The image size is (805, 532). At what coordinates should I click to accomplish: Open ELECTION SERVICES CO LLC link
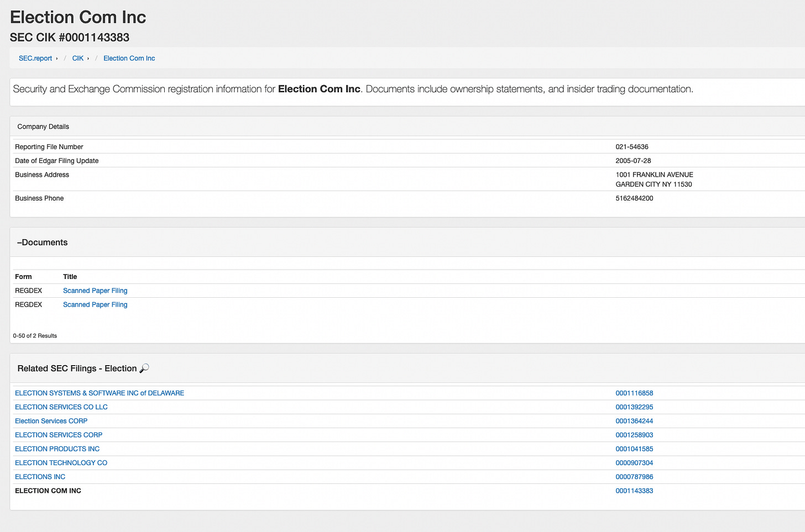click(61, 407)
